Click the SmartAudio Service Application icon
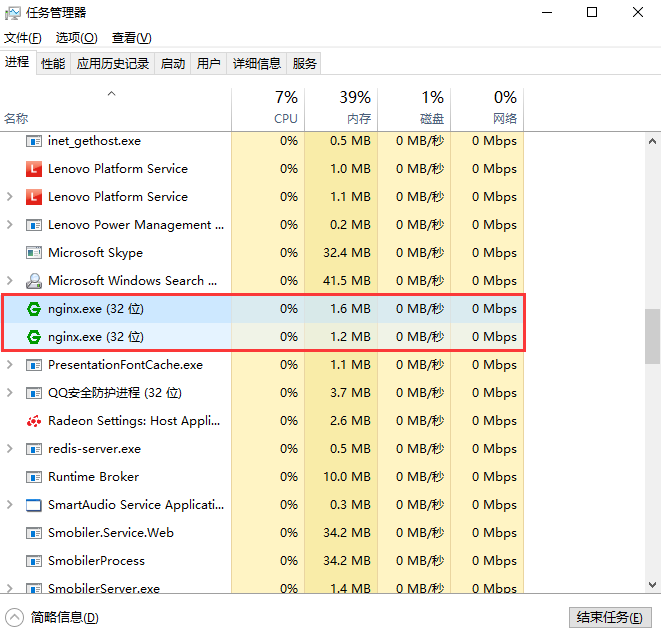The image size is (661, 639). click(34, 505)
